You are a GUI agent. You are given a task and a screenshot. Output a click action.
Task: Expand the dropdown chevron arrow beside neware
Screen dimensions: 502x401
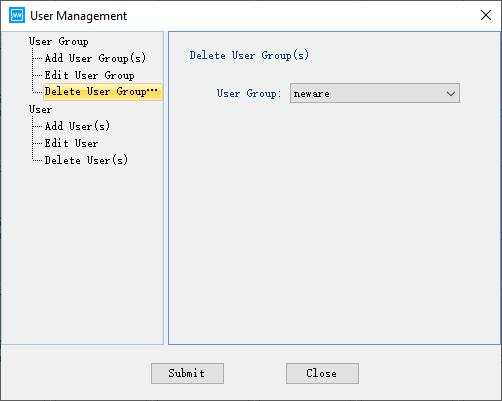click(451, 94)
